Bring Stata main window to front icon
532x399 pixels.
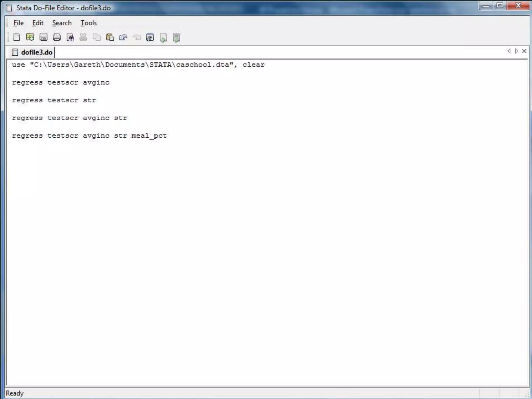pyautogui.click(x=150, y=37)
